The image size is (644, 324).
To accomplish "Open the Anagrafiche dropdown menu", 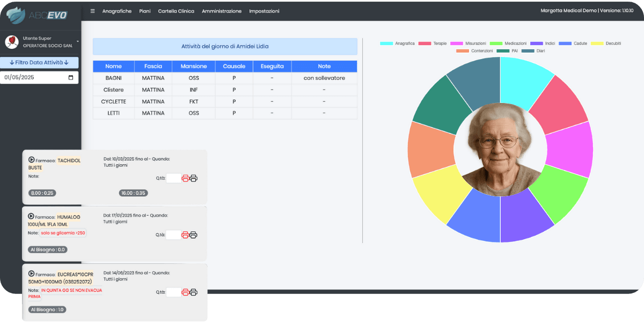I will pos(116,11).
